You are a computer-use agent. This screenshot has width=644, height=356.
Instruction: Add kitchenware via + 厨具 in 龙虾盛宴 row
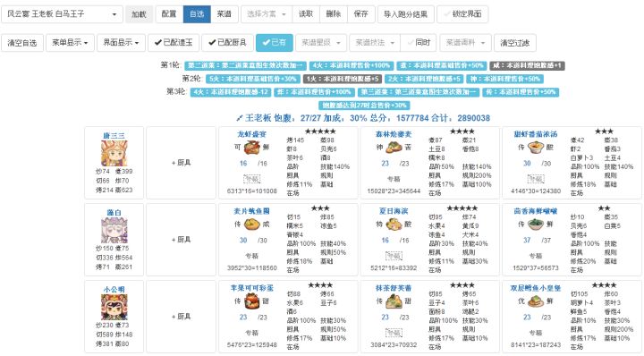tap(181, 163)
